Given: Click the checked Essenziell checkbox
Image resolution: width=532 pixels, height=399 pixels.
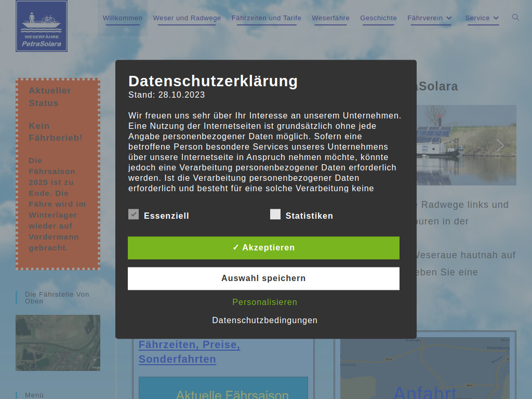Looking at the screenshot, I should 134,214.
